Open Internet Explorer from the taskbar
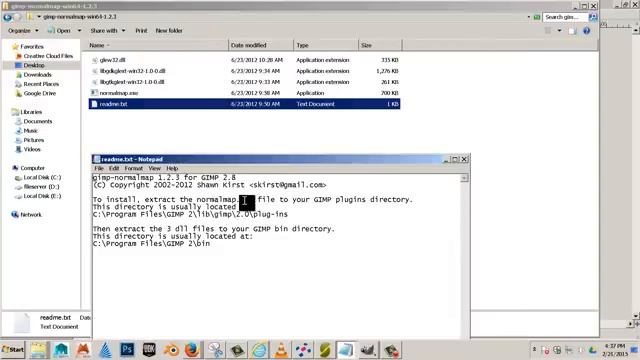The image size is (640, 360). pyautogui.click(x=259, y=350)
